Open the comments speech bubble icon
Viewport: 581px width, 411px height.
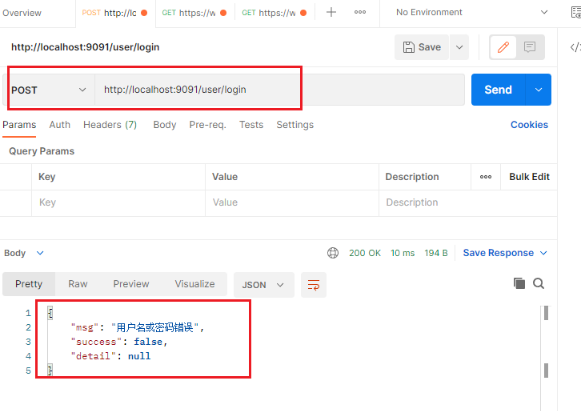coord(530,47)
